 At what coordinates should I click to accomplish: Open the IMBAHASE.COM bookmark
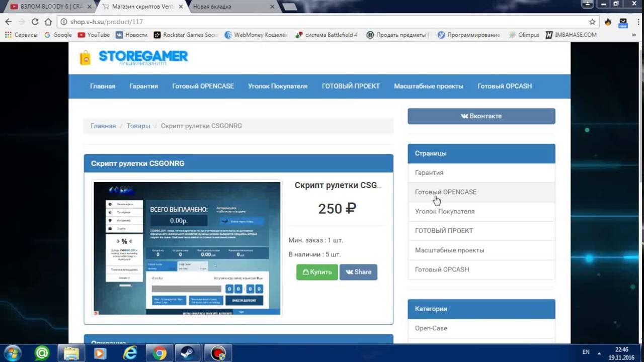(x=571, y=35)
